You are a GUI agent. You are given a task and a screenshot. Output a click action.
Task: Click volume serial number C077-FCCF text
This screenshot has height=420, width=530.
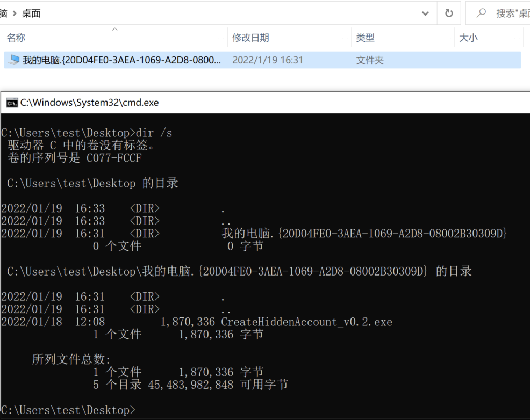114,158
